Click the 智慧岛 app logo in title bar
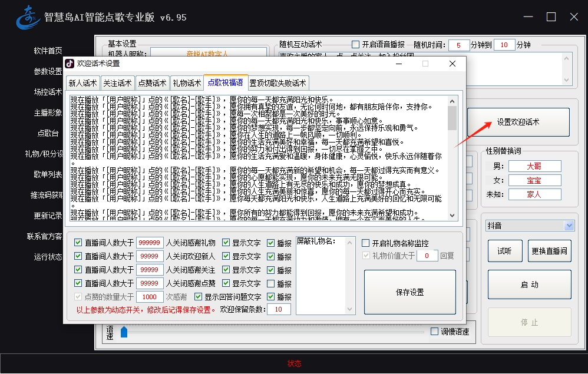Screen dimensions: 588x374 click(x=27, y=16)
